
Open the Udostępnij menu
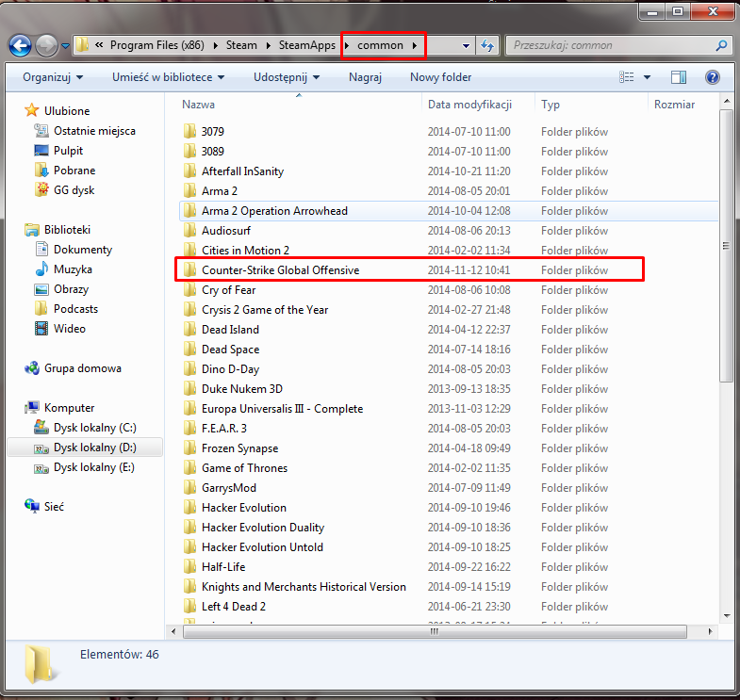tap(287, 77)
